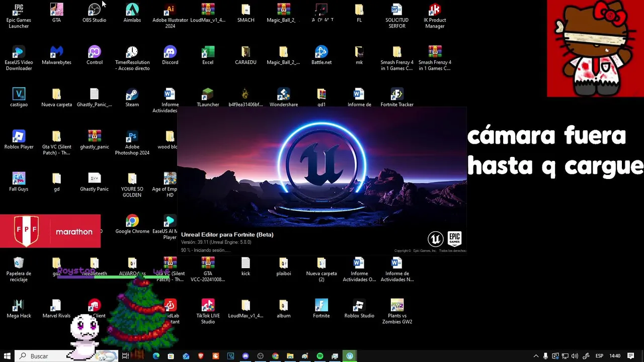
Task: Open the 14:40 clock flyout
Action: pyautogui.click(x=615, y=356)
